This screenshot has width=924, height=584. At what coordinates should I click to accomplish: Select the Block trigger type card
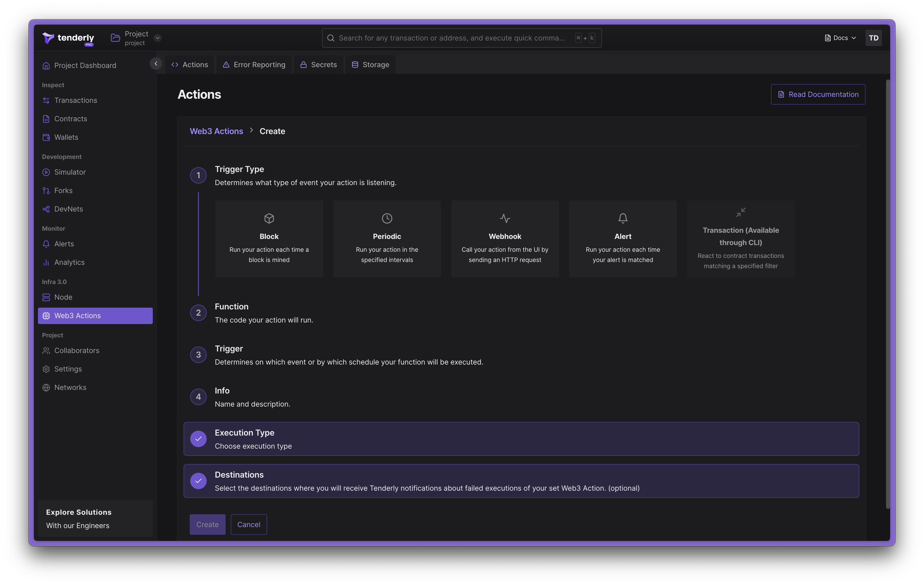point(269,239)
